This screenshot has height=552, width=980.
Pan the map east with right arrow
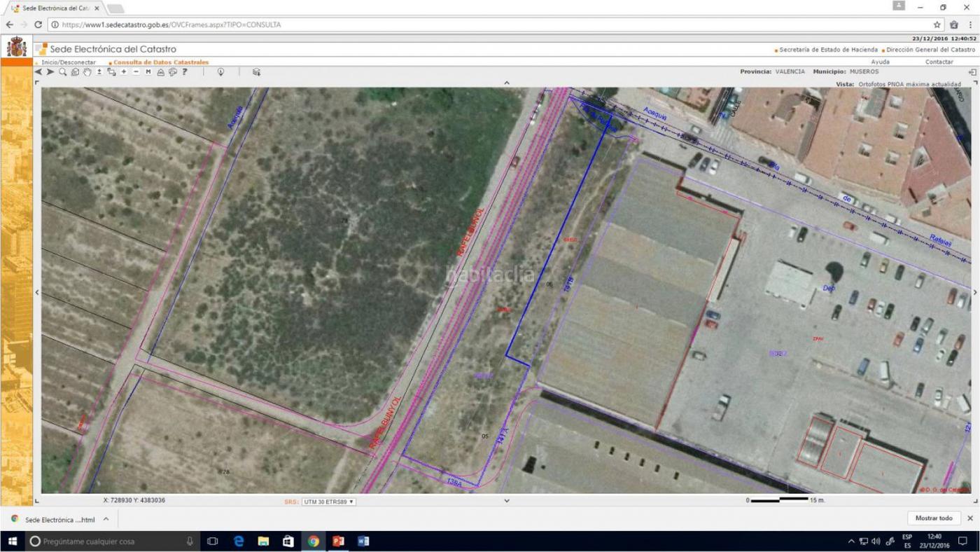tap(974, 292)
